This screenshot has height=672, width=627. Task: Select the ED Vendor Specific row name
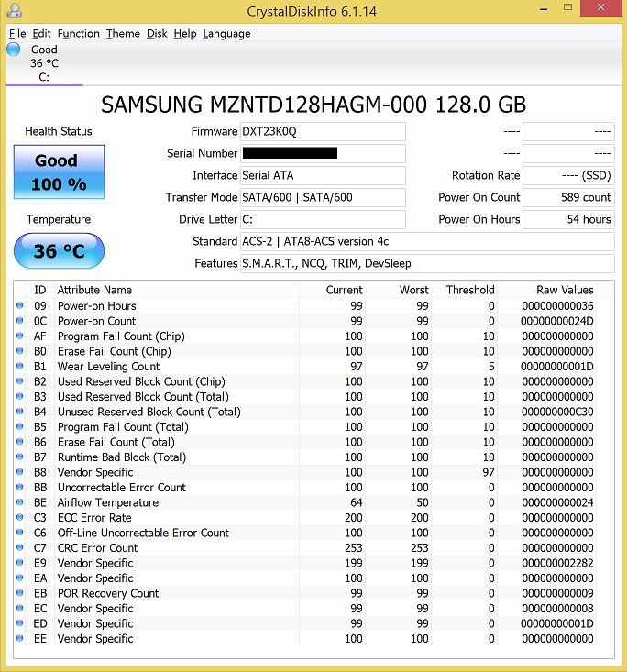tap(95, 623)
